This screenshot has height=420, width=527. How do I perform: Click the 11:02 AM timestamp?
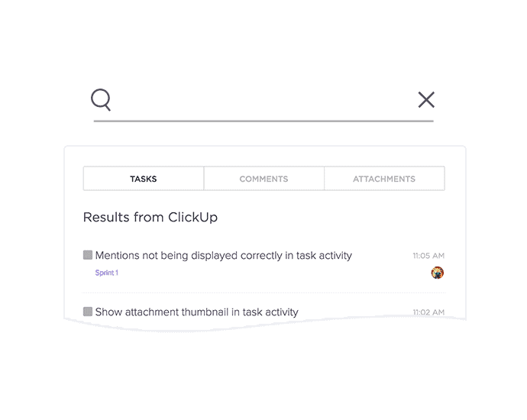pos(428,312)
